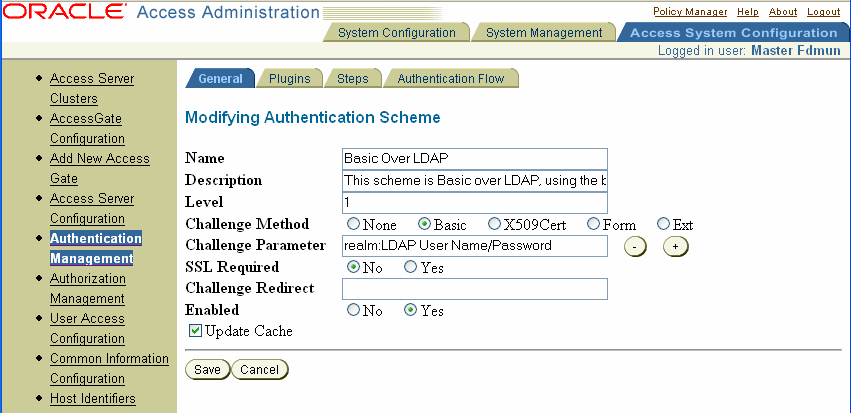Viewport: 851px width, 413px height.
Task: Open User Access Configuration in sidebar
Action: 87,328
